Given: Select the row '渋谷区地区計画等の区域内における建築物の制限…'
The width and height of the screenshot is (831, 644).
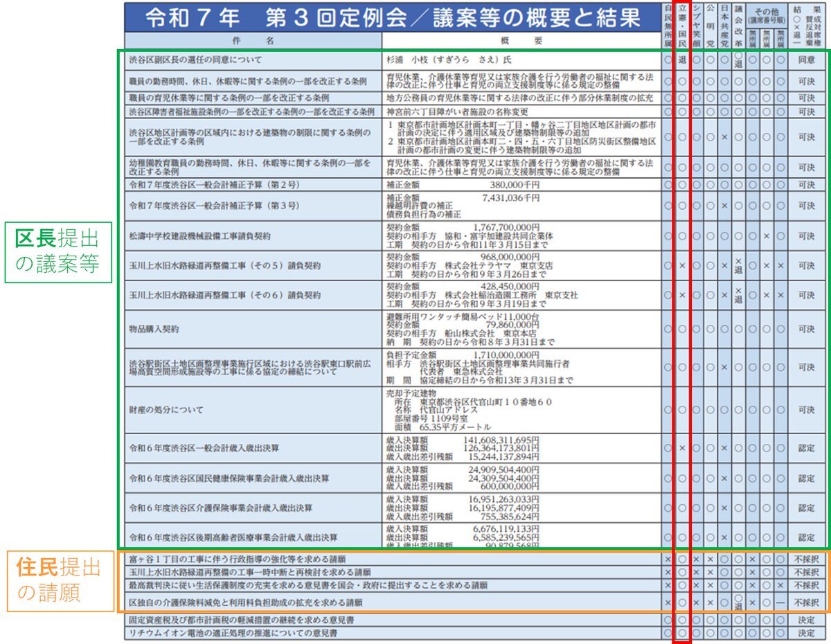Looking at the screenshot, I should [x=475, y=136].
